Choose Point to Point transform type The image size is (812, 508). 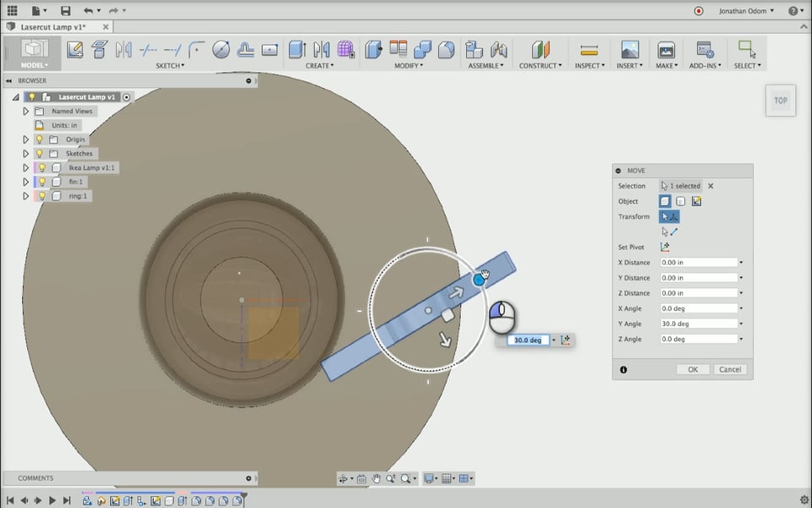coord(669,232)
